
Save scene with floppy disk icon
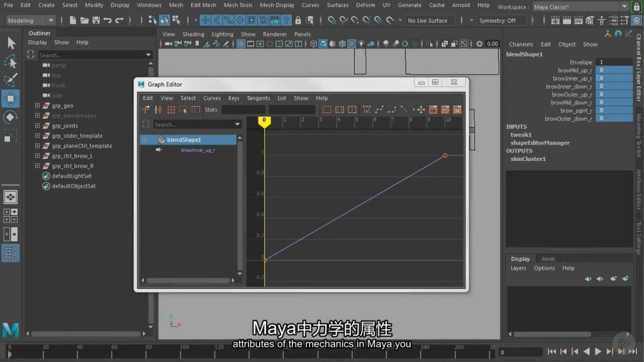[96, 20]
